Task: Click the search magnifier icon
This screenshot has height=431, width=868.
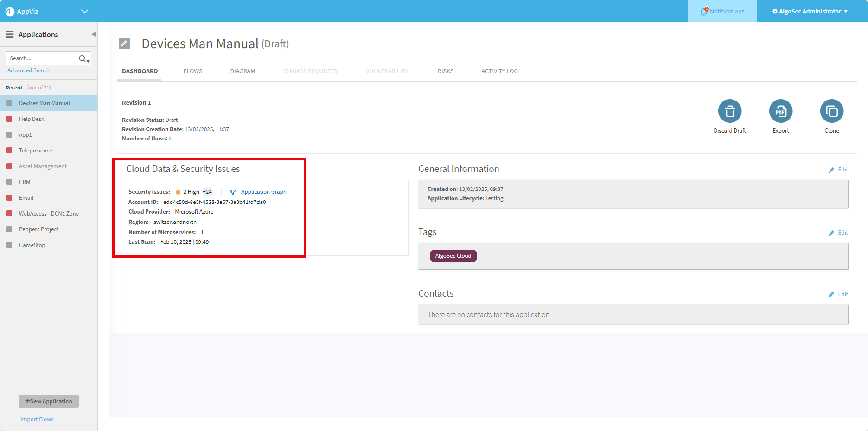Action: click(x=83, y=58)
